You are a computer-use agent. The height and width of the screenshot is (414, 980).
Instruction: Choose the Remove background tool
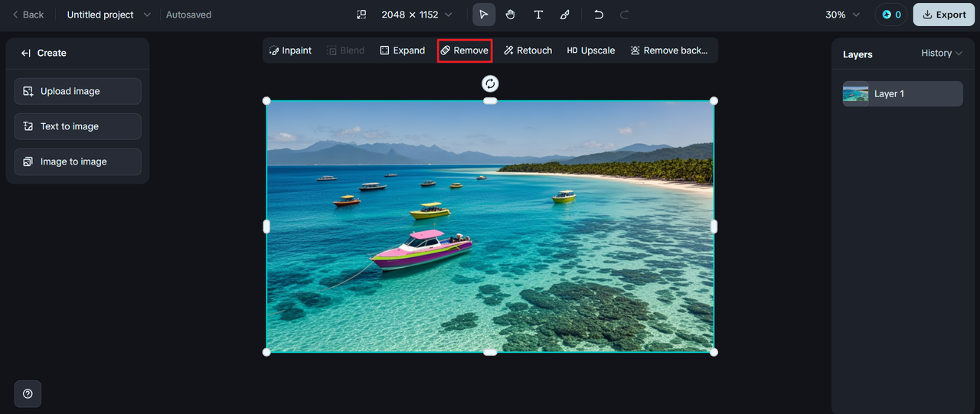click(x=669, y=51)
